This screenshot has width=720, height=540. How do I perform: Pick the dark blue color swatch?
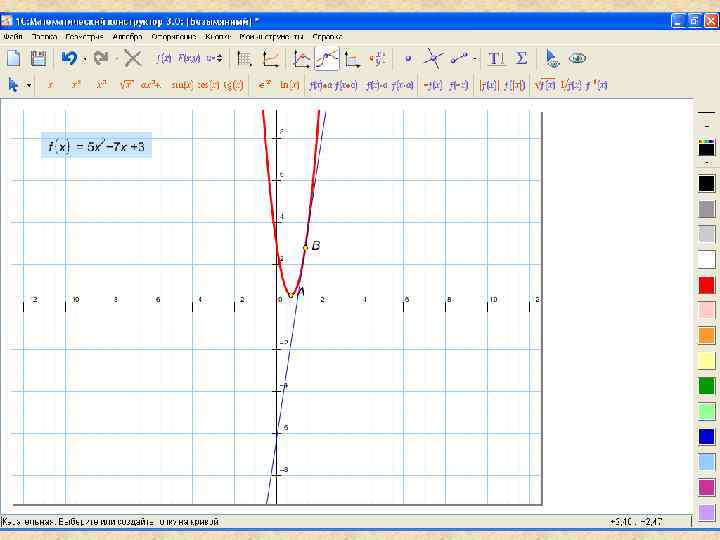click(707, 436)
